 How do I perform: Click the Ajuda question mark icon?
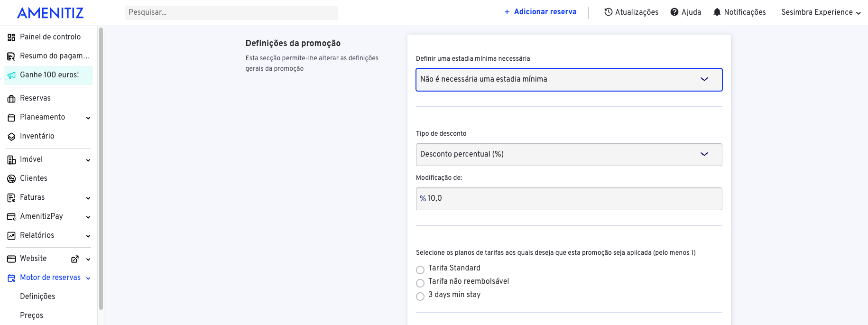click(x=674, y=12)
